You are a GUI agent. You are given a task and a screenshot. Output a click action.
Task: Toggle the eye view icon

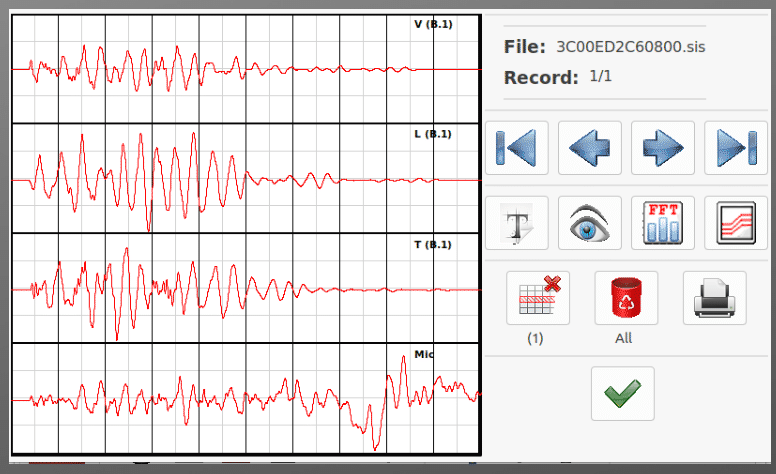[x=590, y=222]
